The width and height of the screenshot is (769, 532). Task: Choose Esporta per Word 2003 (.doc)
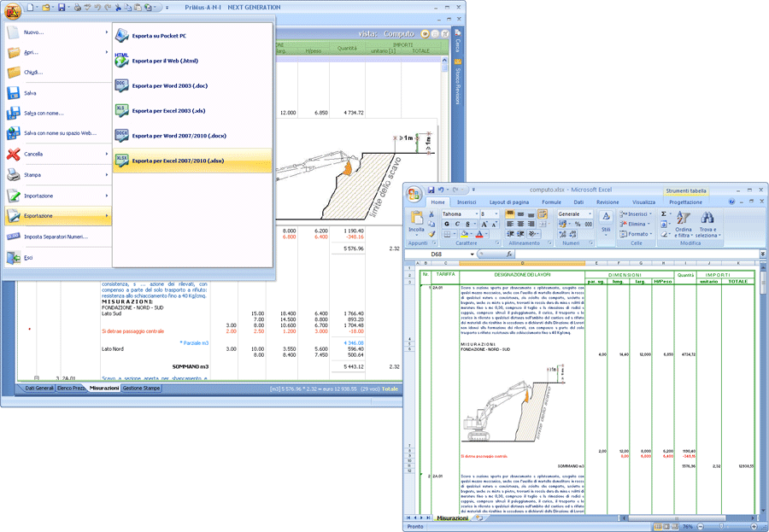click(192, 85)
